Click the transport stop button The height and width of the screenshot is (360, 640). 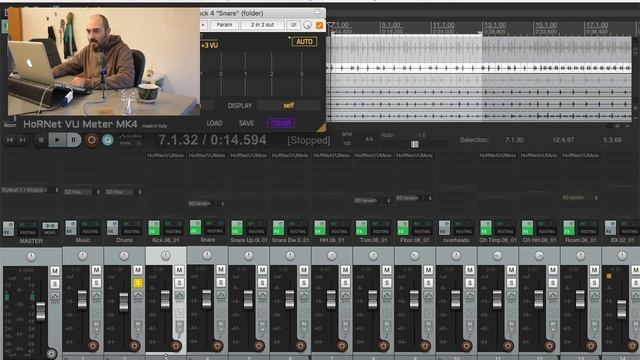(x=41, y=140)
